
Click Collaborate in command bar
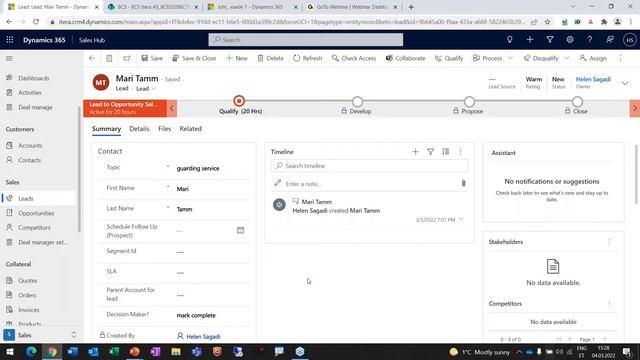(x=405, y=58)
